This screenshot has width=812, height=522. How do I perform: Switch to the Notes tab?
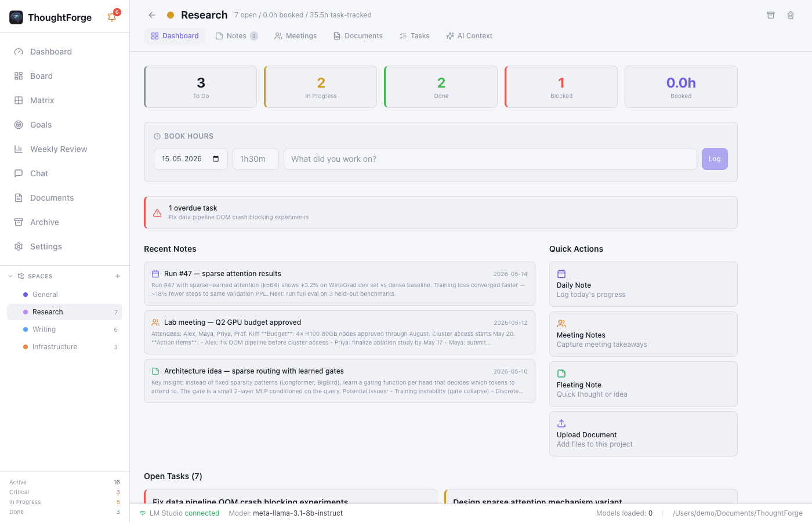(237, 36)
